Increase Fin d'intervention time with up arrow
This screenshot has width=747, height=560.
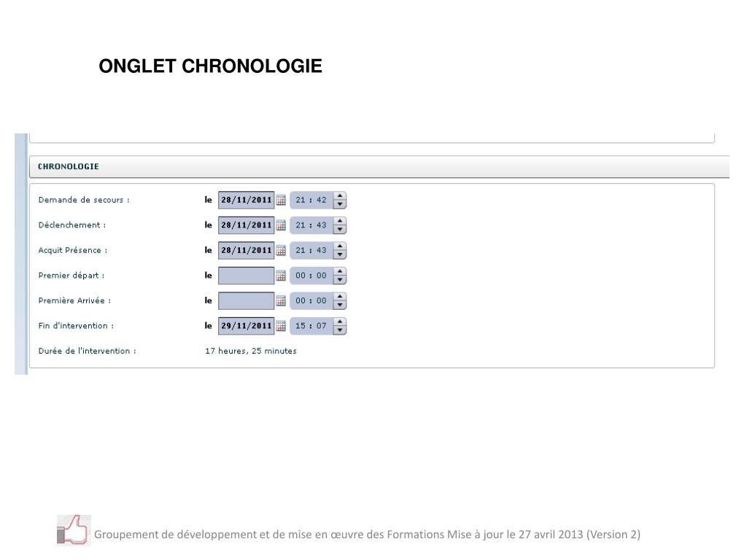(340, 322)
